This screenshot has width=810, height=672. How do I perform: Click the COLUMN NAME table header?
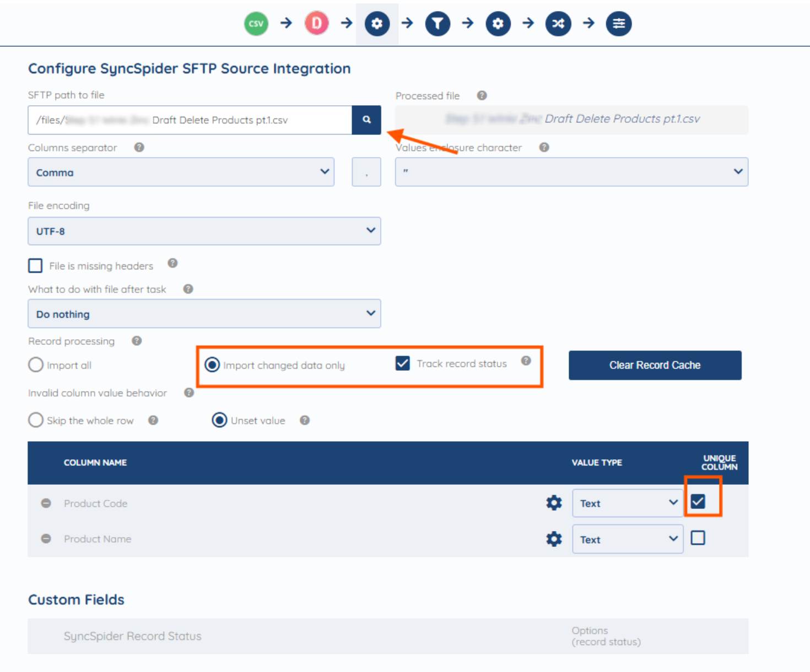pyautogui.click(x=95, y=463)
